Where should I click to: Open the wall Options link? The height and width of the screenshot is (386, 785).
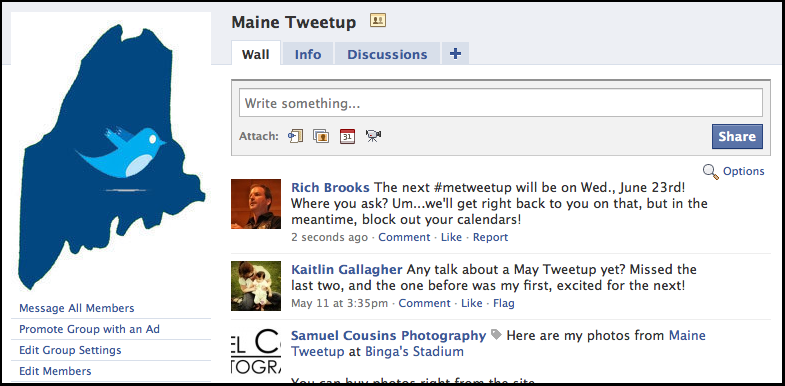point(743,171)
